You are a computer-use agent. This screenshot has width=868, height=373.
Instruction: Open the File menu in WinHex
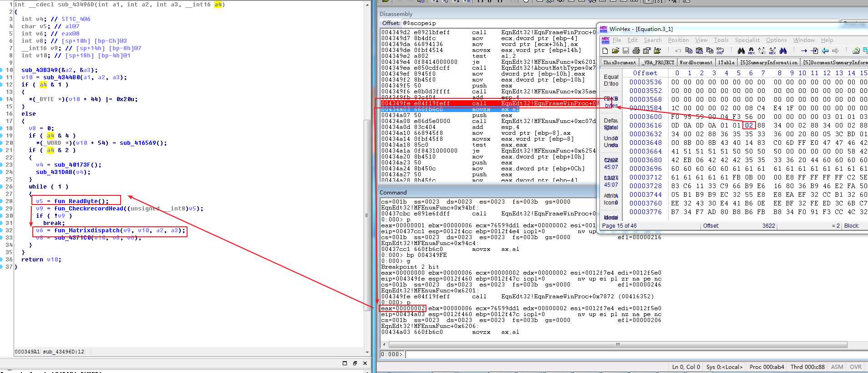pyautogui.click(x=617, y=40)
